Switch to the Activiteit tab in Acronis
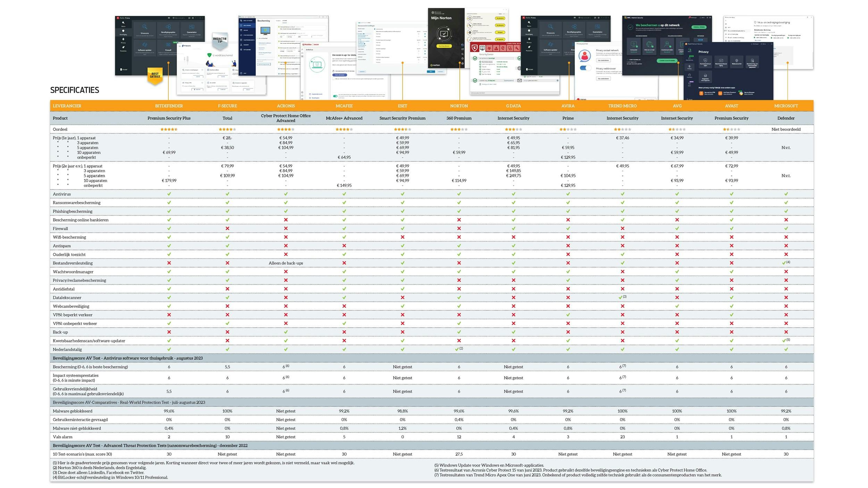The height and width of the screenshot is (488, 868). tap(285, 20)
